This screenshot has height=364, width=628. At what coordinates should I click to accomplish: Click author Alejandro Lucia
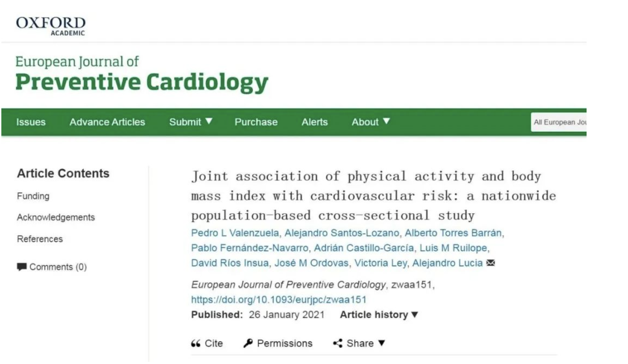pos(447,263)
